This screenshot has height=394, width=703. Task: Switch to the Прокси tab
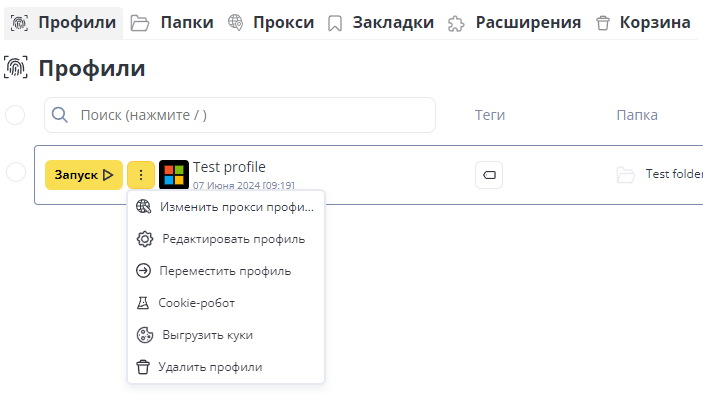tap(271, 23)
